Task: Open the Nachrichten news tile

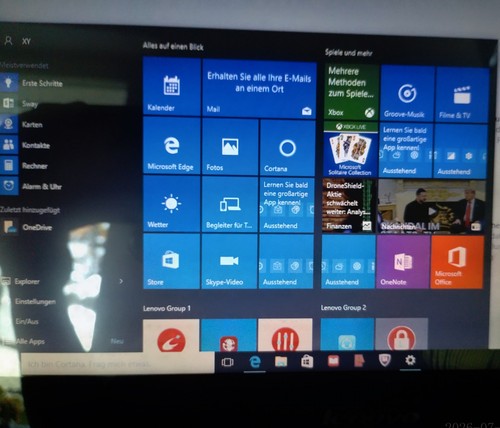Action: pos(432,206)
